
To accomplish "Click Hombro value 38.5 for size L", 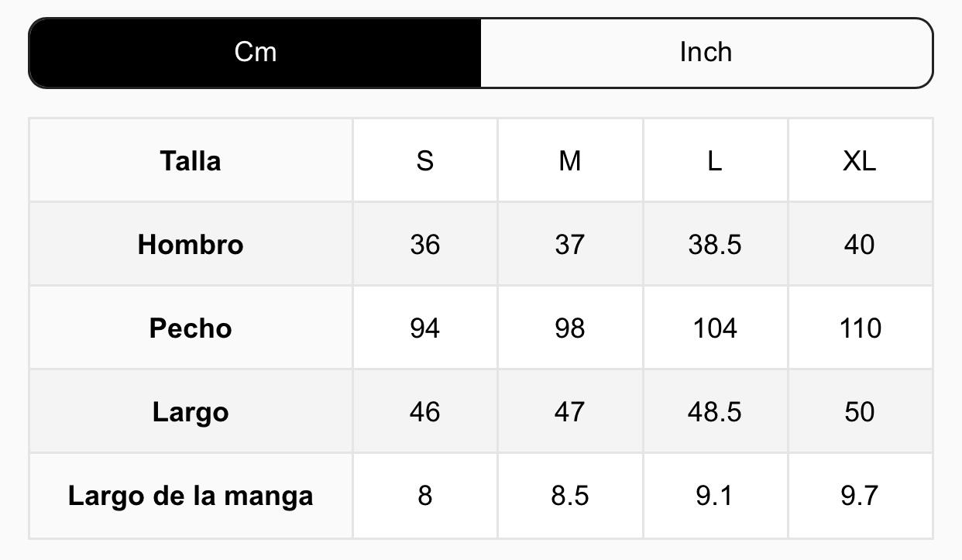I will [x=714, y=245].
